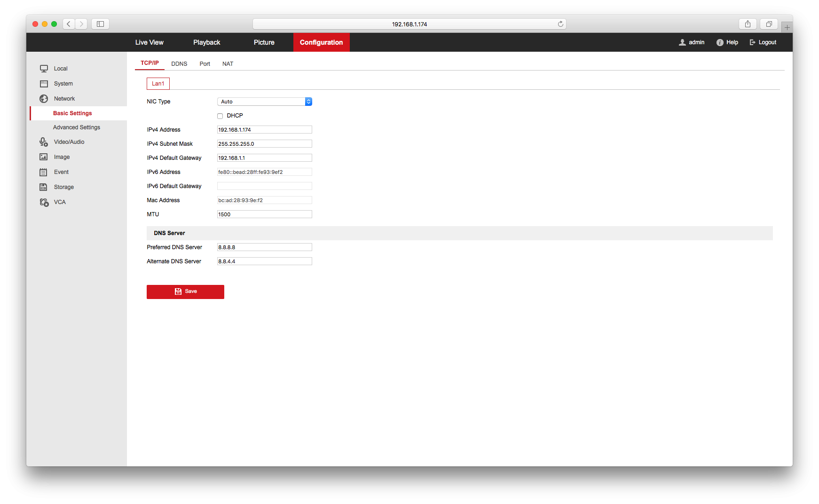Click the Preferred DNS Server field
Viewport: 819px width, 504px height.
coord(264,247)
